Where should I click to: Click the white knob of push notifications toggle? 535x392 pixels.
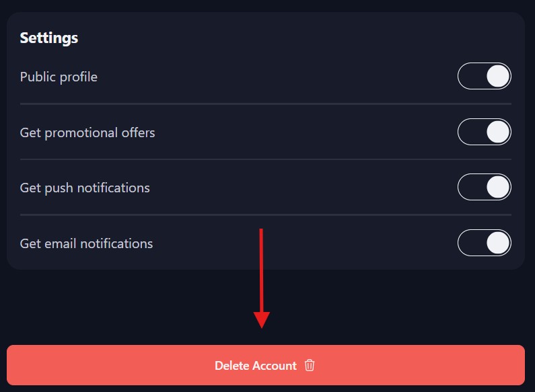[x=497, y=188]
